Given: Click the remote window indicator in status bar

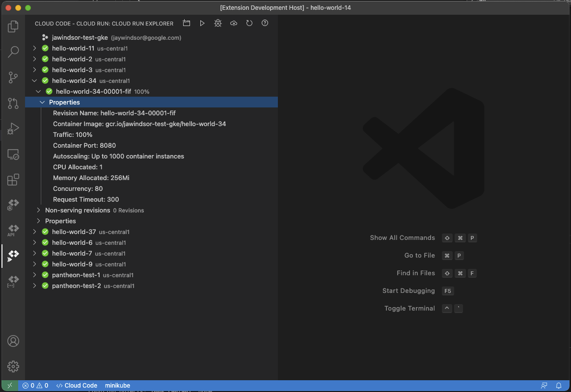Looking at the screenshot, I should 10,386.
